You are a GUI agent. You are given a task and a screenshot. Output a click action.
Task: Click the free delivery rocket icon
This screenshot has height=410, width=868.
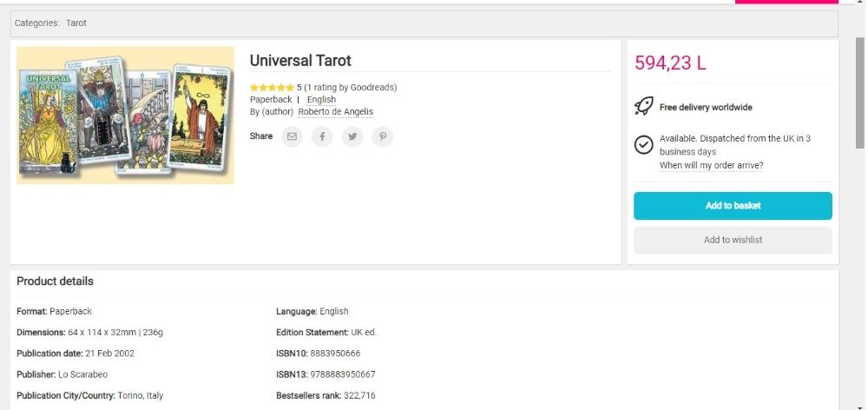coord(643,106)
